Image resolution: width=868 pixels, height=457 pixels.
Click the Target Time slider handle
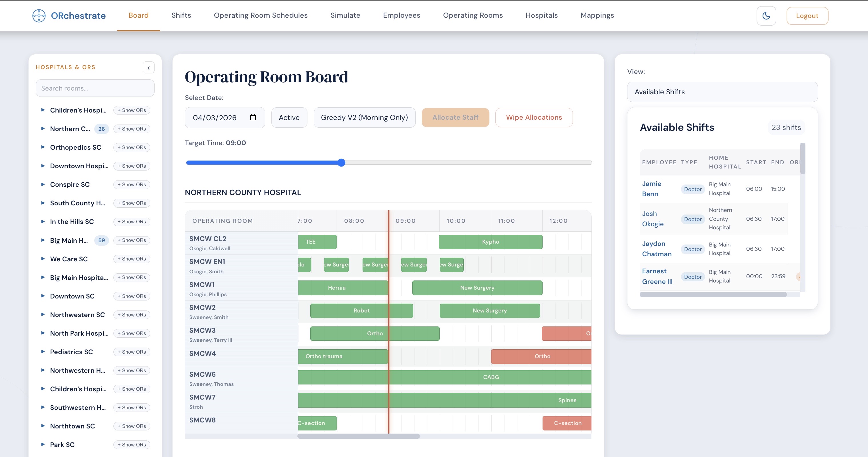coord(341,163)
